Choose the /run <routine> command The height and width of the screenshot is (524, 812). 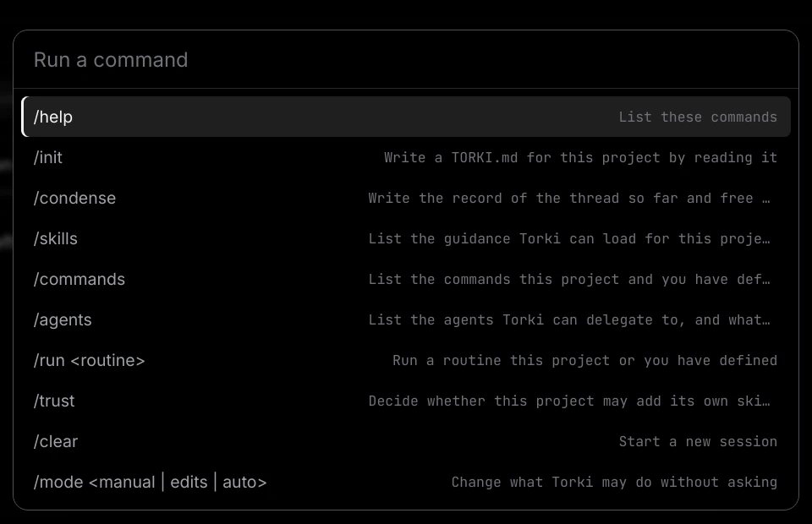pos(406,361)
